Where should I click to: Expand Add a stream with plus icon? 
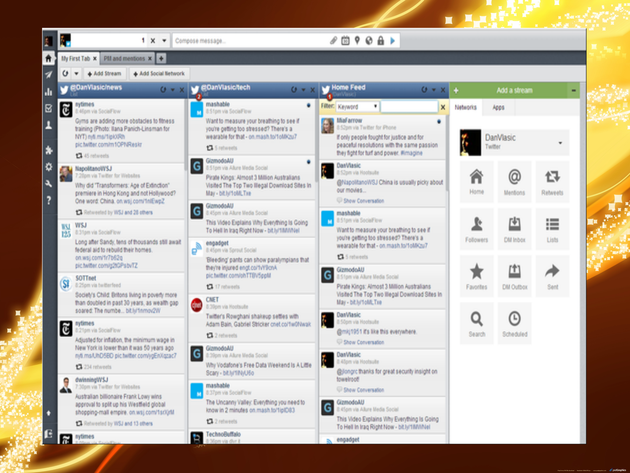(x=456, y=90)
